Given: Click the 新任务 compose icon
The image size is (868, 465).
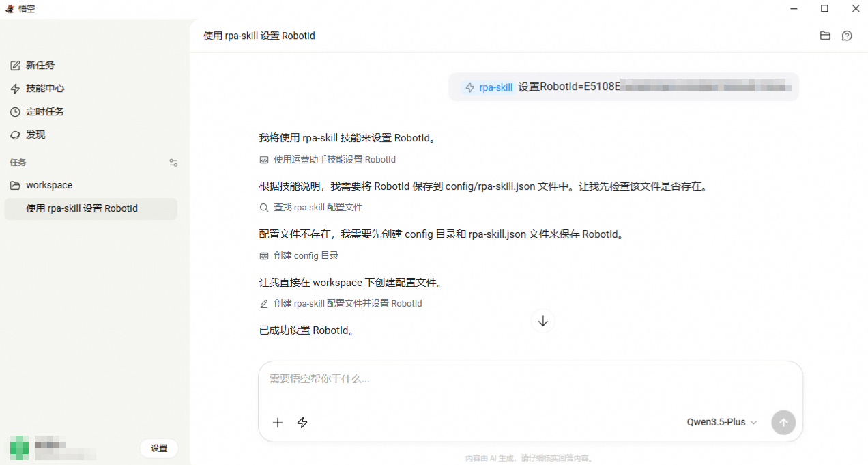Looking at the screenshot, I should point(15,66).
